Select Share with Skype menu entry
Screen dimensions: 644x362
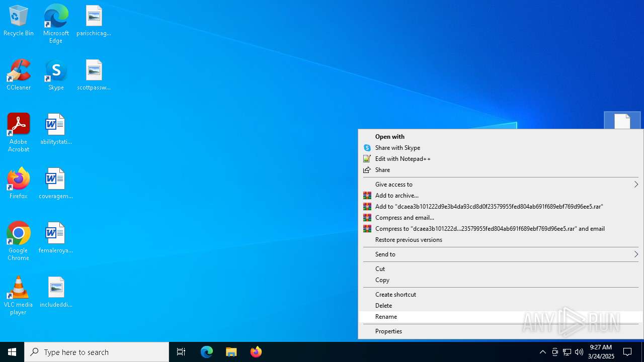[501, 148]
